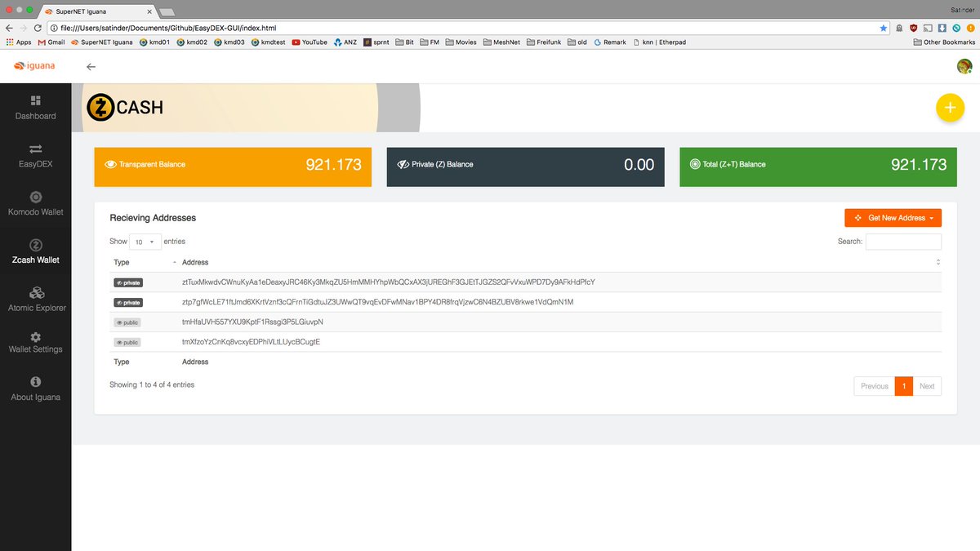Open the user avatar menu
The image size is (980, 551).
click(x=964, y=66)
